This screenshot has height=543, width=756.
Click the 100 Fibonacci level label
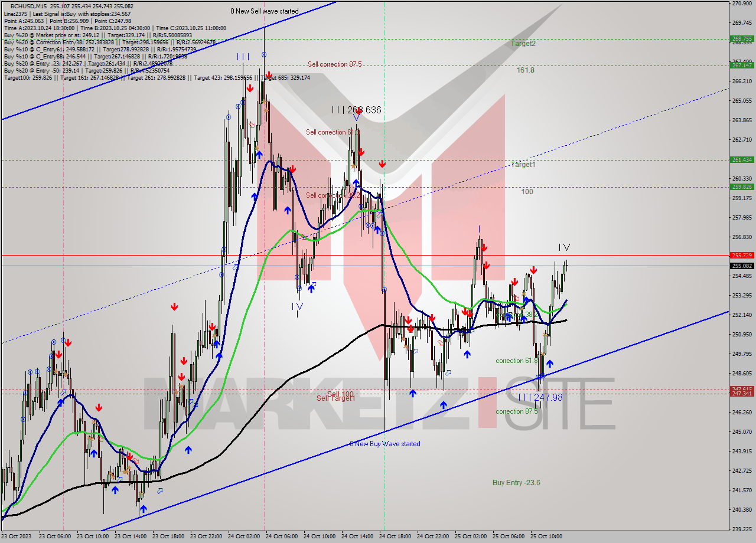coord(527,191)
